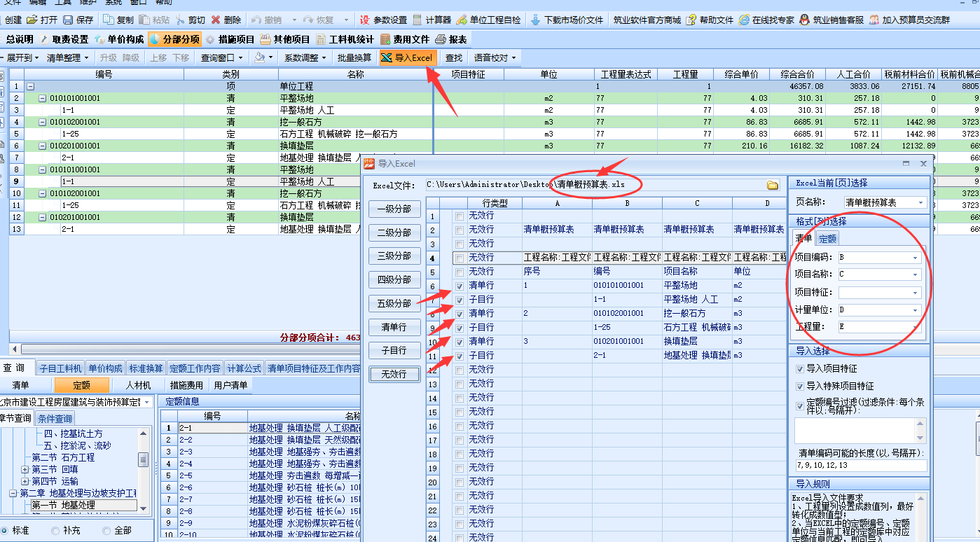Open 参数设置 parameter settings

383,20
